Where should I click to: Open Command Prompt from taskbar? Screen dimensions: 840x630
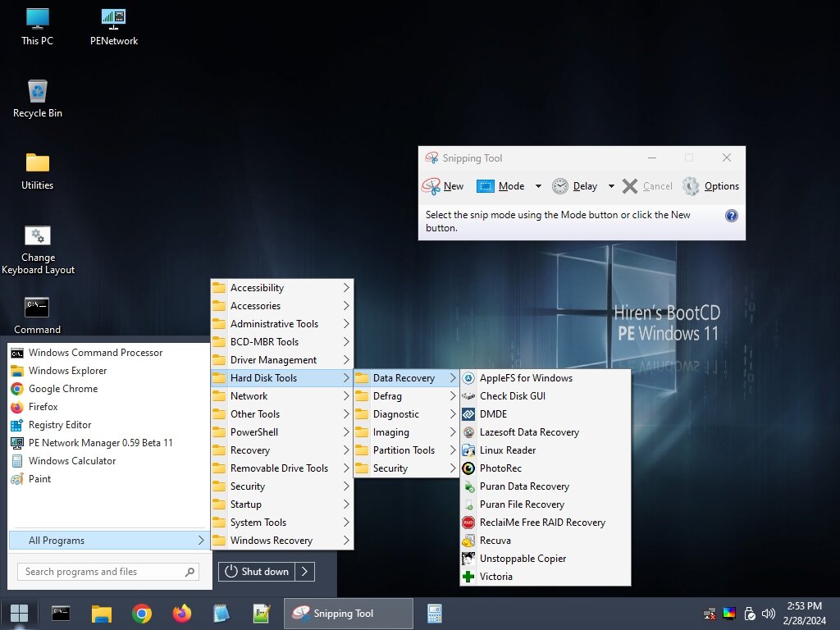61,614
